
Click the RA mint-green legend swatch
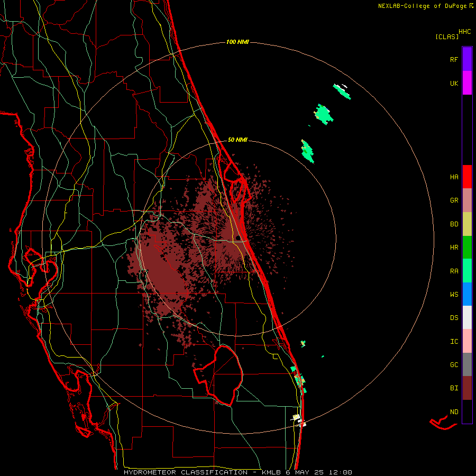(467, 271)
